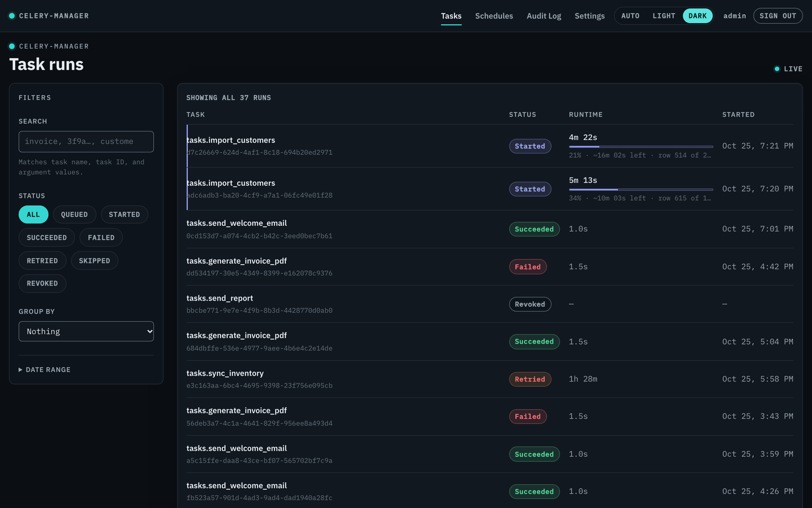Switch to the Schedules tab

point(494,16)
